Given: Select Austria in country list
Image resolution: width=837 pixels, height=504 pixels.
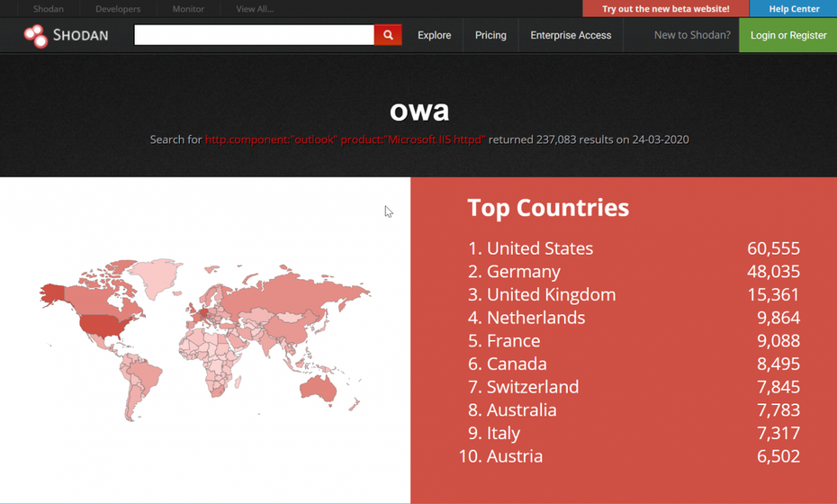Looking at the screenshot, I should click(x=515, y=456).
